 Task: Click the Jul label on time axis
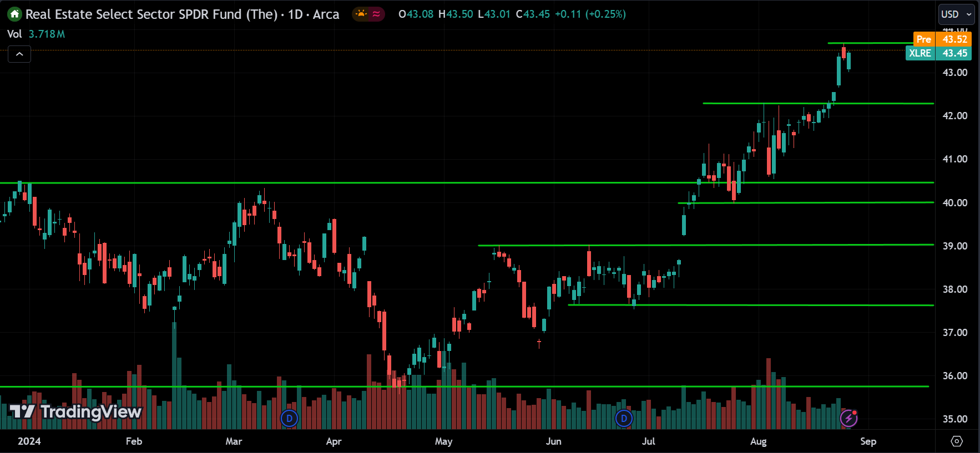tap(648, 441)
